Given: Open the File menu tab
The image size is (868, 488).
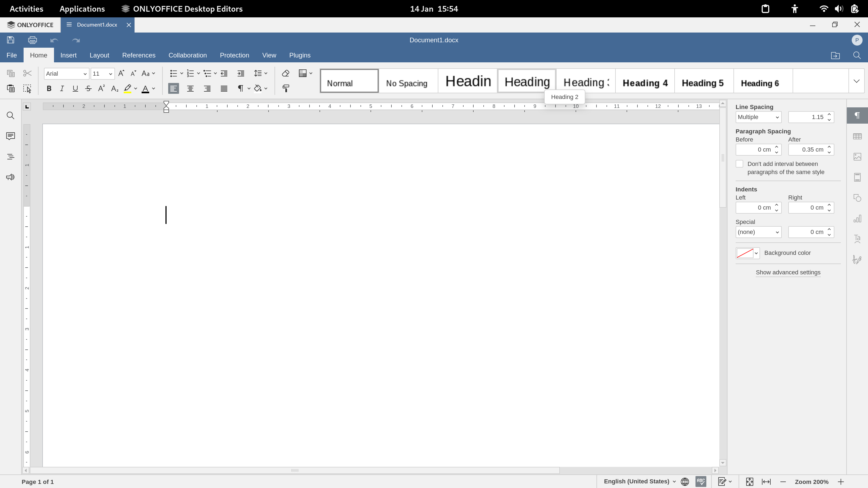Looking at the screenshot, I should [12, 55].
